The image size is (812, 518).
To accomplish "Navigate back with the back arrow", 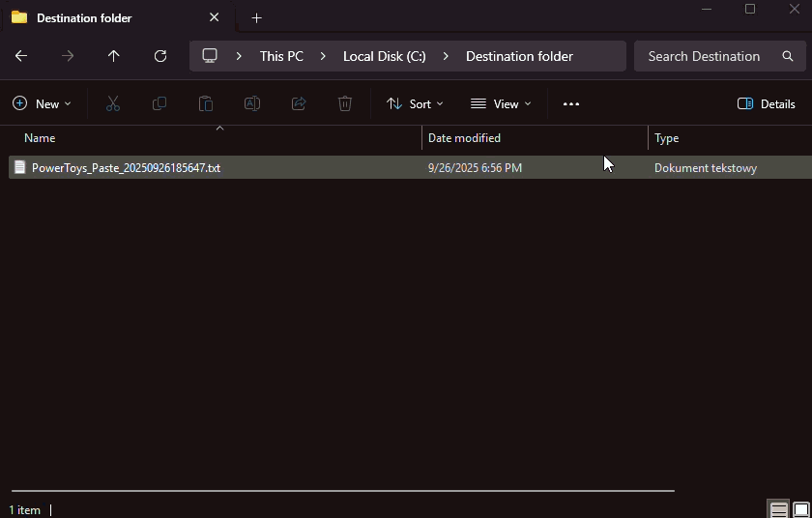I will [x=21, y=56].
